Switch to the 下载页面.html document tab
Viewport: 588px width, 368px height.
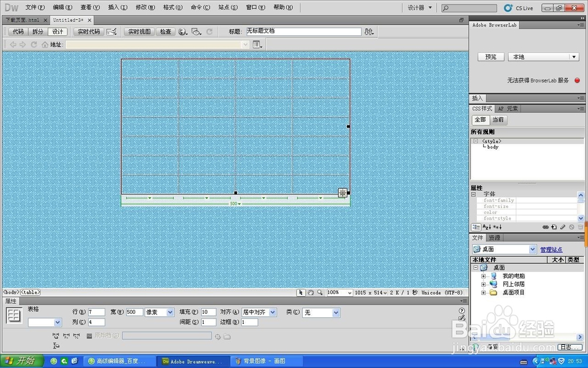[22, 20]
